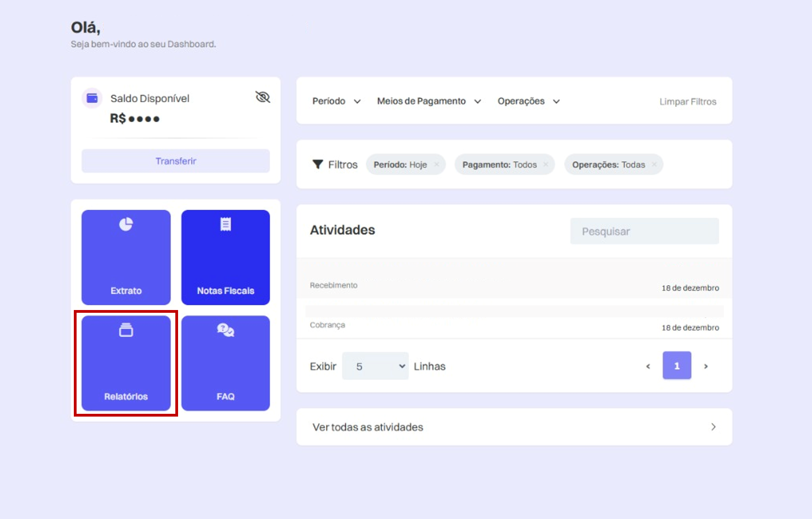Click the Pagamento: Todos chip label

pos(500,165)
